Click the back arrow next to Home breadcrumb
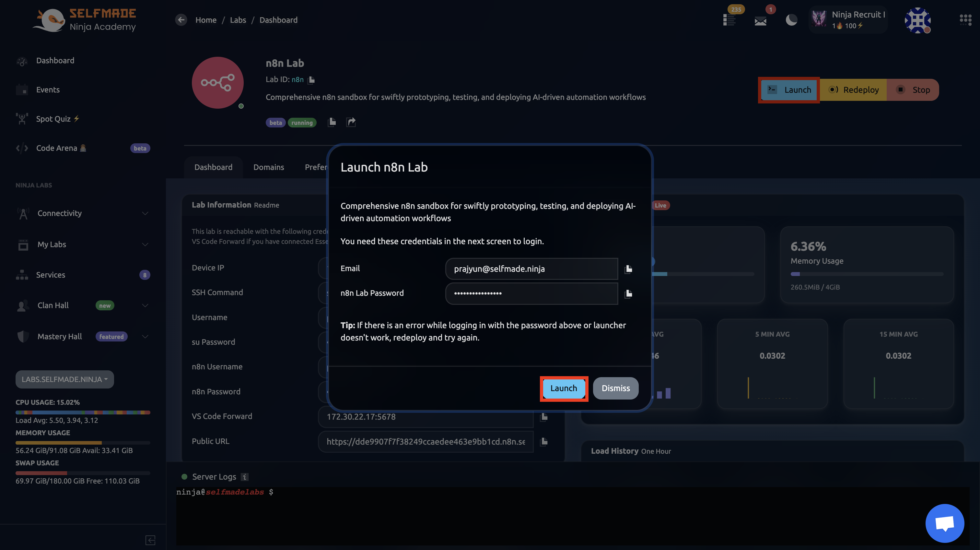Viewport: 980px width, 550px height. [181, 20]
